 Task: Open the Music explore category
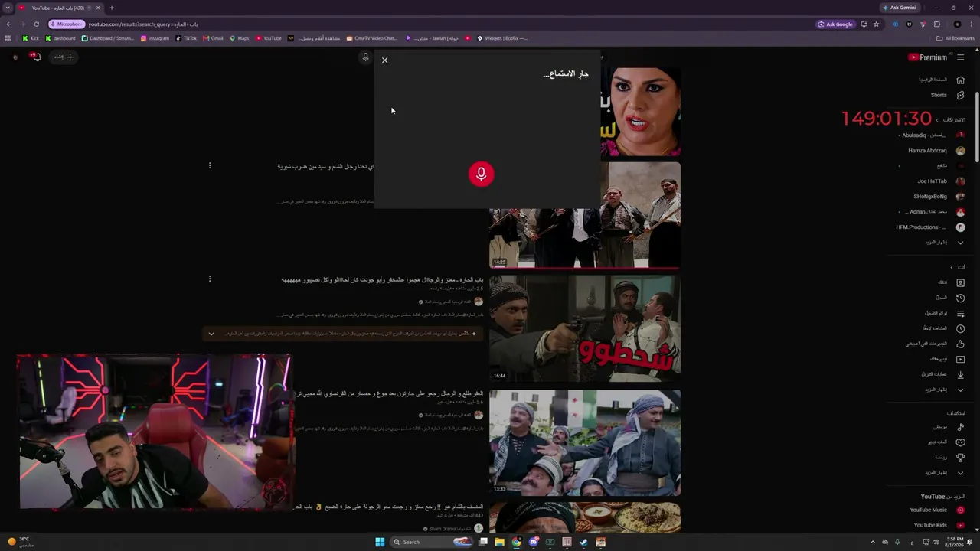pyautogui.click(x=949, y=426)
